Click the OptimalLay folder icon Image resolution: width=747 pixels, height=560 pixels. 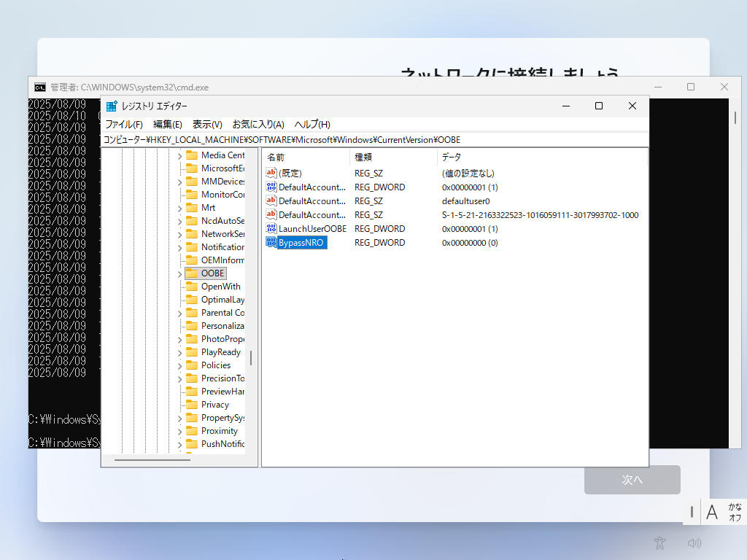[192, 300]
